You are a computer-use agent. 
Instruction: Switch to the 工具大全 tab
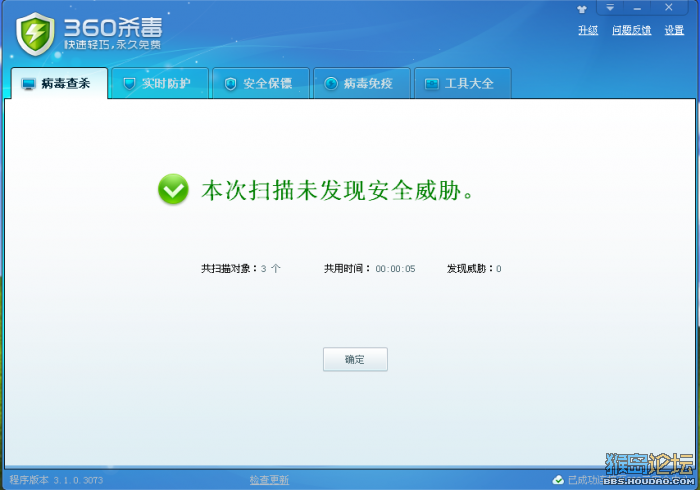click(462, 83)
